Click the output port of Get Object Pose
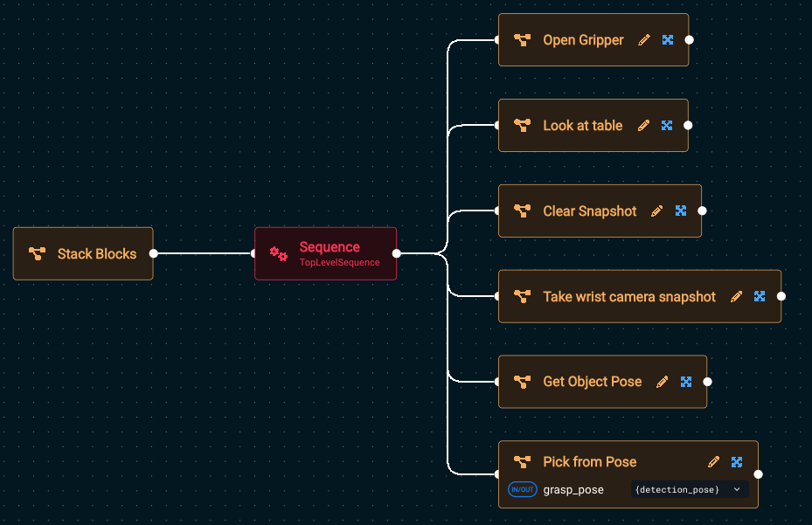Viewport: 812px width, 525px height. [x=707, y=382]
